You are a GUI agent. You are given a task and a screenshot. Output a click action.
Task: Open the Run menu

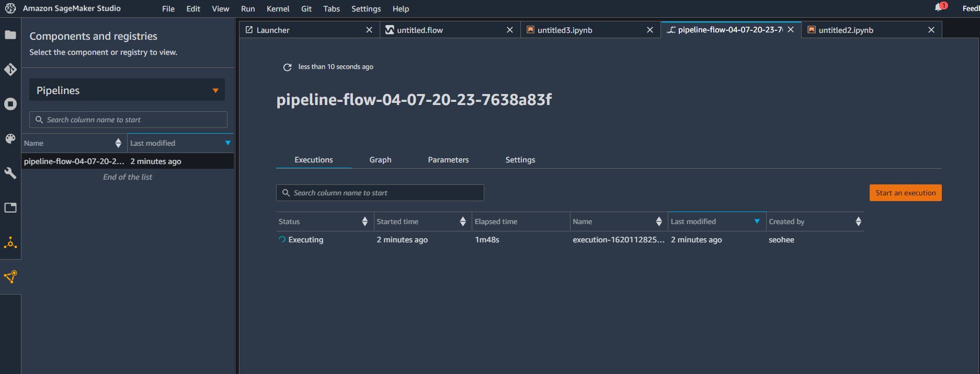248,9
